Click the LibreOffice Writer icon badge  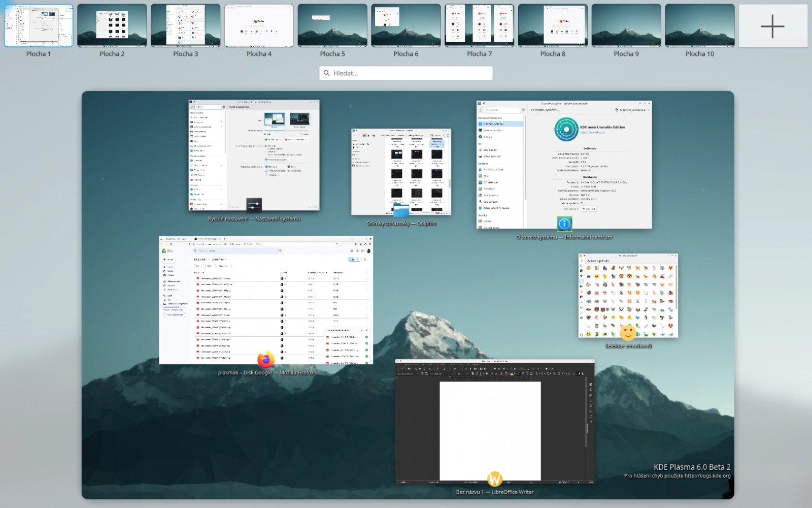coord(495,479)
